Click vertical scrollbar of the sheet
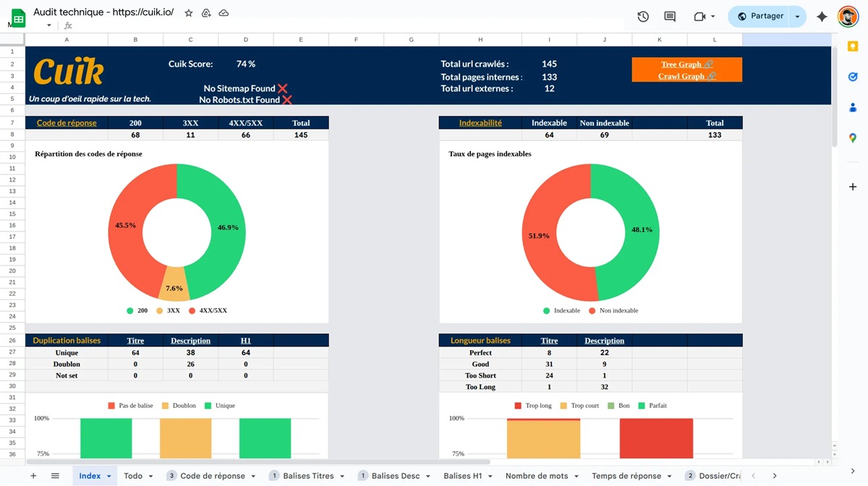The image size is (868, 486). tap(834, 98)
